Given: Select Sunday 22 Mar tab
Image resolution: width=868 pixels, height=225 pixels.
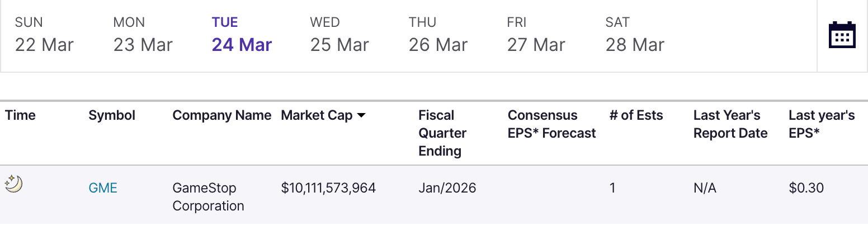Looking at the screenshot, I should tap(44, 35).
